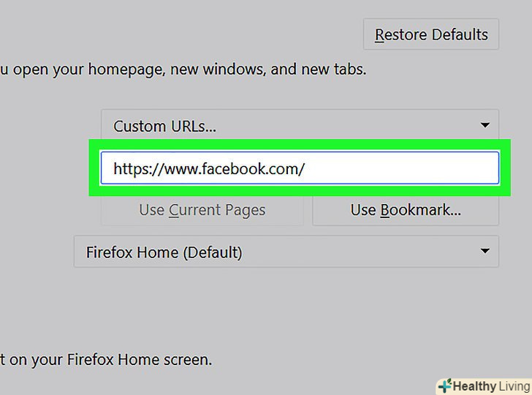Click the Custom URLs dropdown arrow

coord(484,126)
